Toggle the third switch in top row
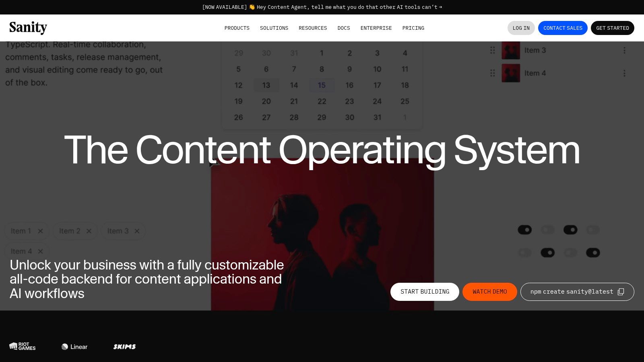The width and height of the screenshot is (644, 362). (570, 230)
